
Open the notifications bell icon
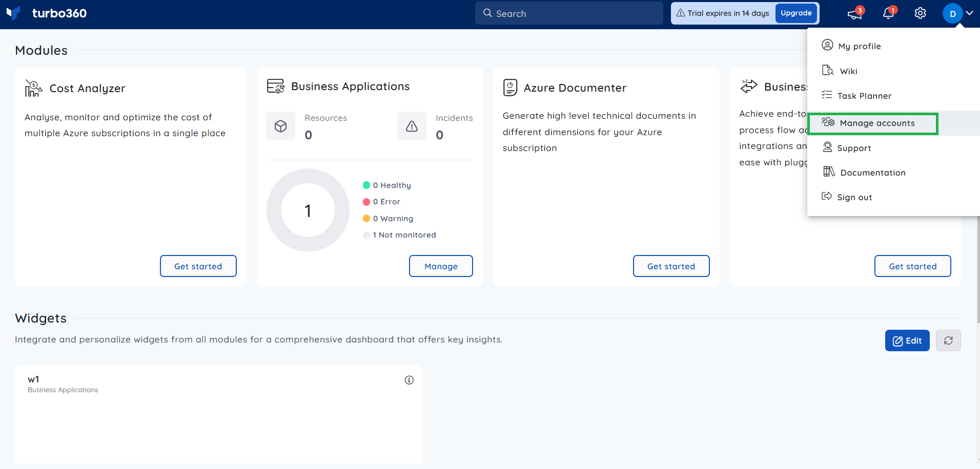coord(889,13)
